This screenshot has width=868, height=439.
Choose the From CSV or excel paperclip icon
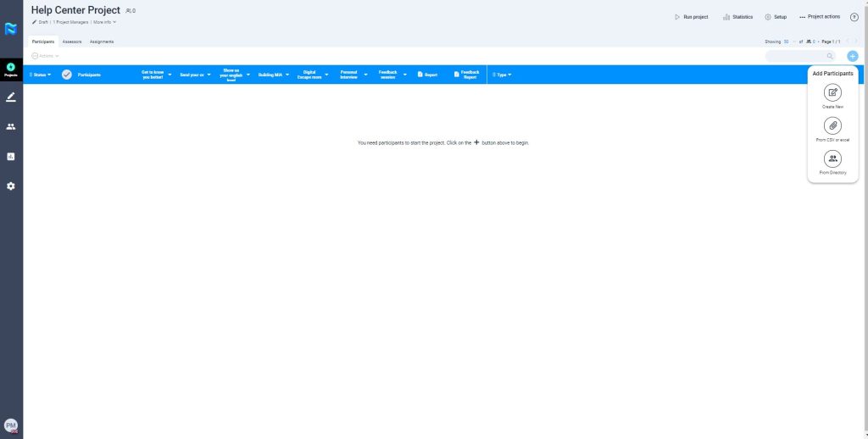[832, 125]
